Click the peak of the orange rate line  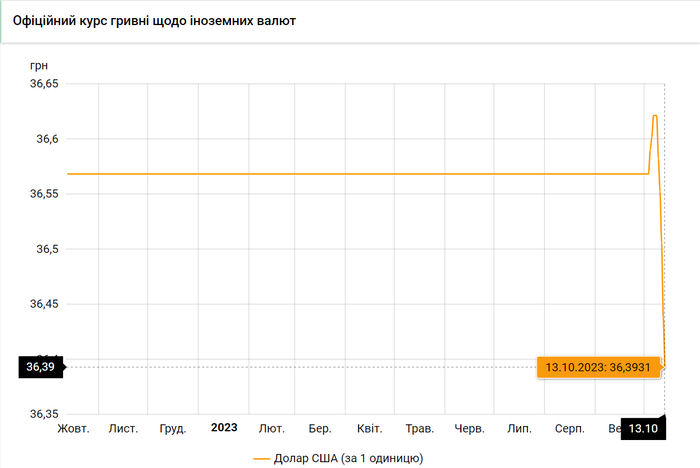[655, 116]
